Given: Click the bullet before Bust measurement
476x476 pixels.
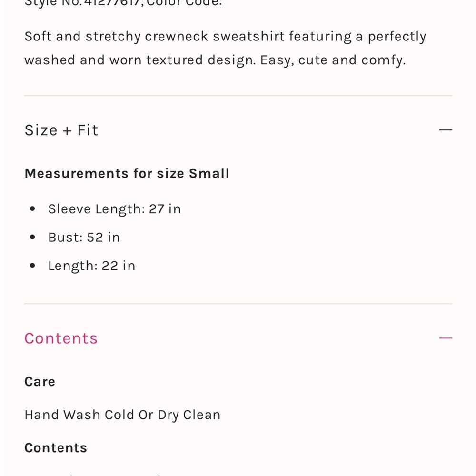Looking at the screenshot, I should pos(33,237).
